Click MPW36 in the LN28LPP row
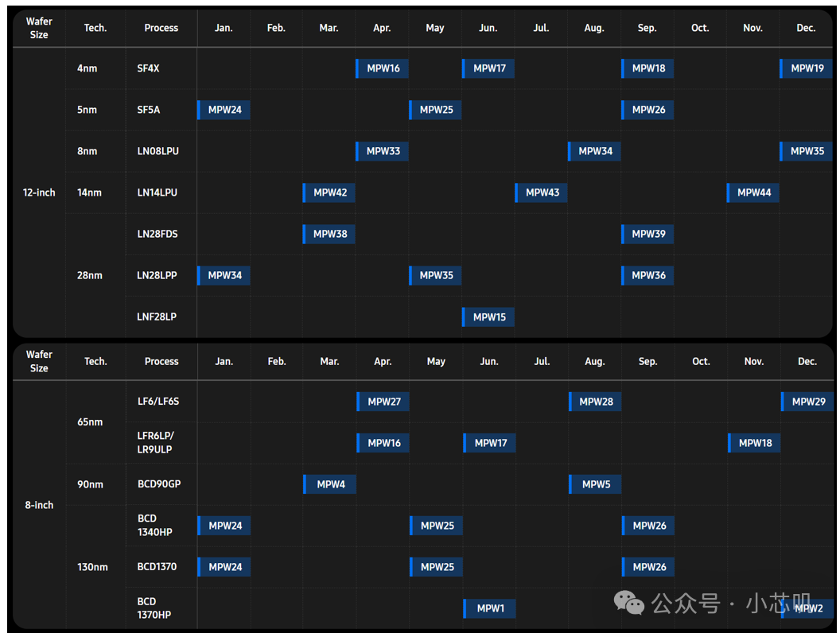Image resolution: width=840 pixels, height=637 pixels. (x=647, y=275)
